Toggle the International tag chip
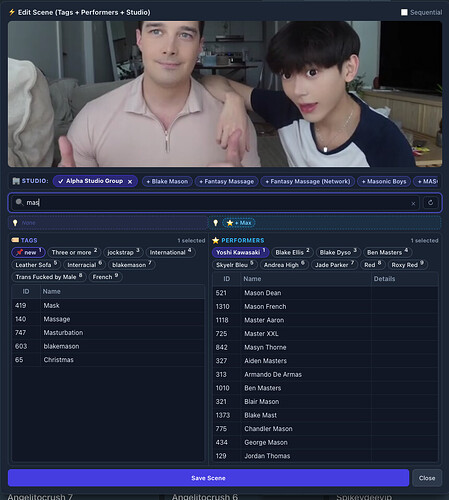The width and height of the screenshot is (449, 500). 170,252
